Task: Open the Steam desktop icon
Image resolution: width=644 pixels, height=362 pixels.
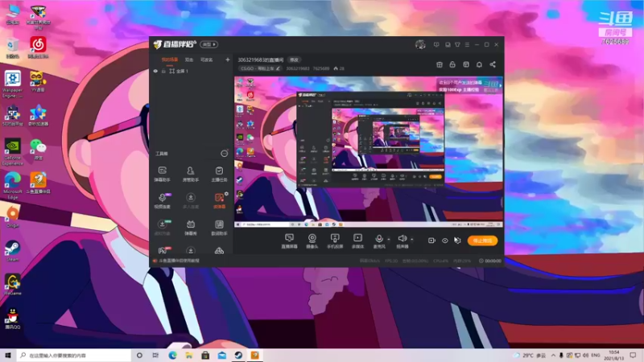Action: [12, 251]
